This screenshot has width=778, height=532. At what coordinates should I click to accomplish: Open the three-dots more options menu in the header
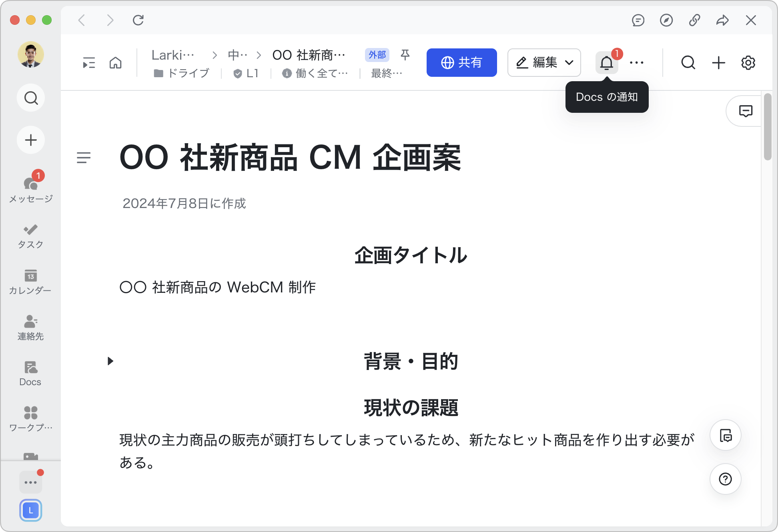[636, 63]
